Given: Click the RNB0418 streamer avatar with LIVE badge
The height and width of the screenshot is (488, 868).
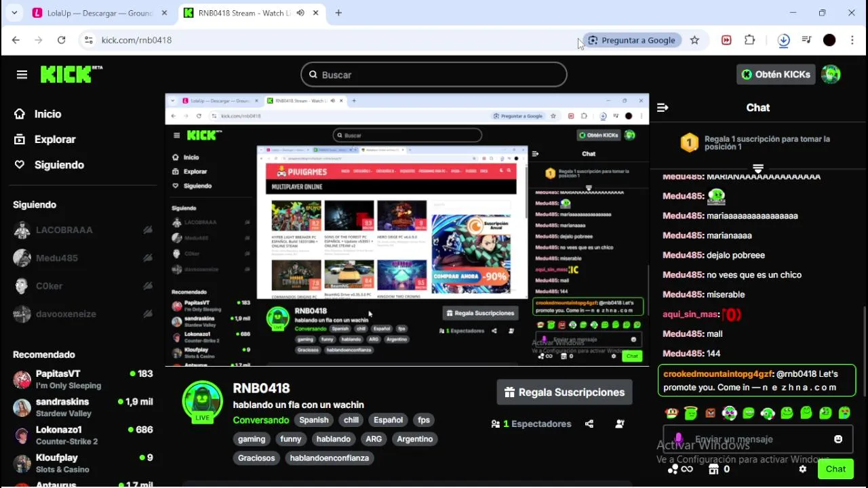Looking at the screenshot, I should (202, 401).
